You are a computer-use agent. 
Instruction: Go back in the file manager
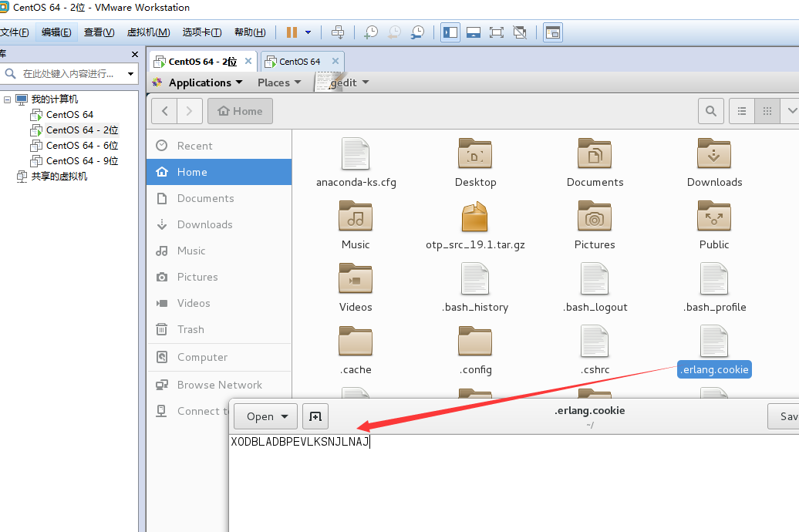click(164, 111)
